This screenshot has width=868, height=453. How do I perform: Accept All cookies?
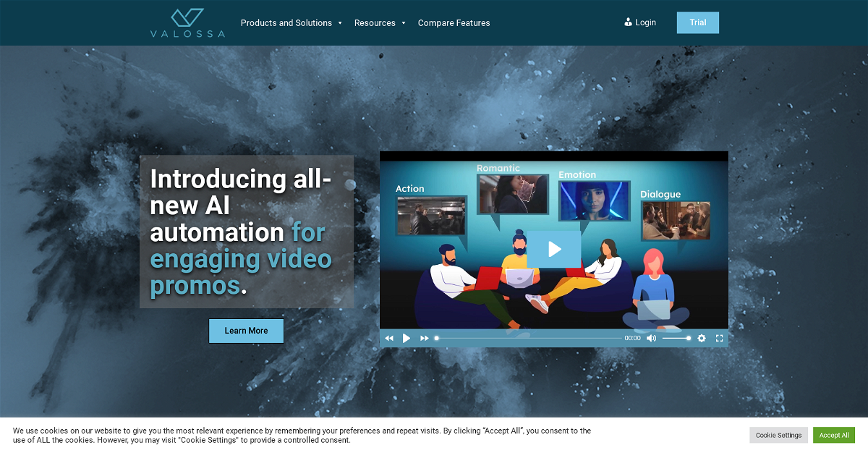tap(834, 435)
